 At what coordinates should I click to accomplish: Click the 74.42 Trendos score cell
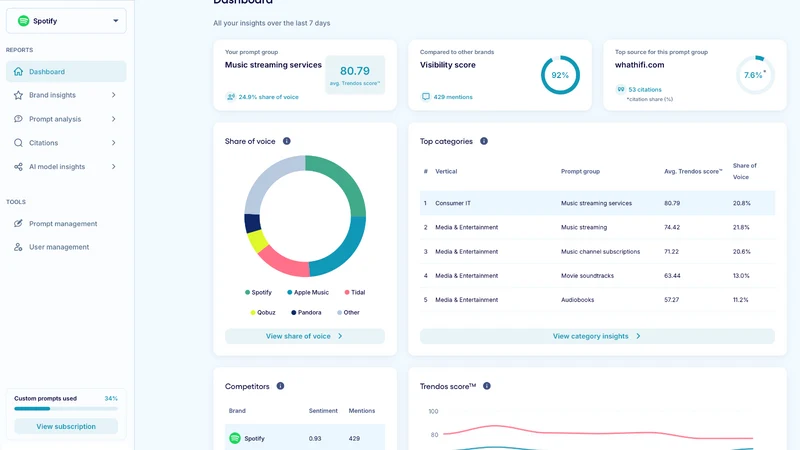click(672, 228)
